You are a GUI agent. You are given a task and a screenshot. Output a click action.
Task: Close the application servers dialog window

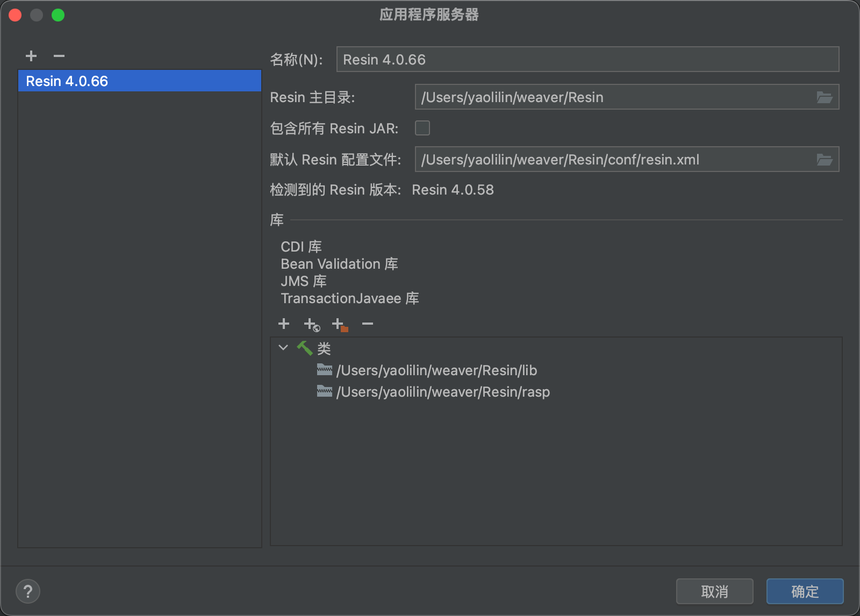15,15
